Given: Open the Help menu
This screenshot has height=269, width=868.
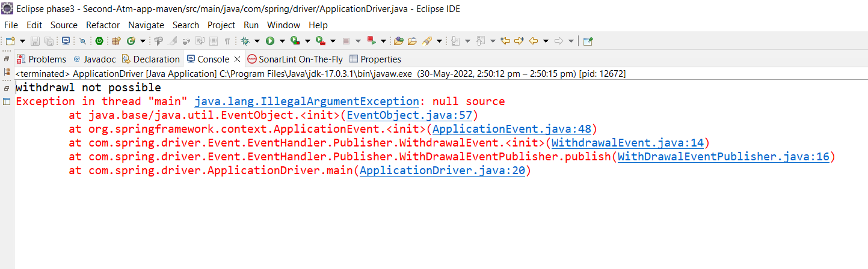Looking at the screenshot, I should coord(318,25).
